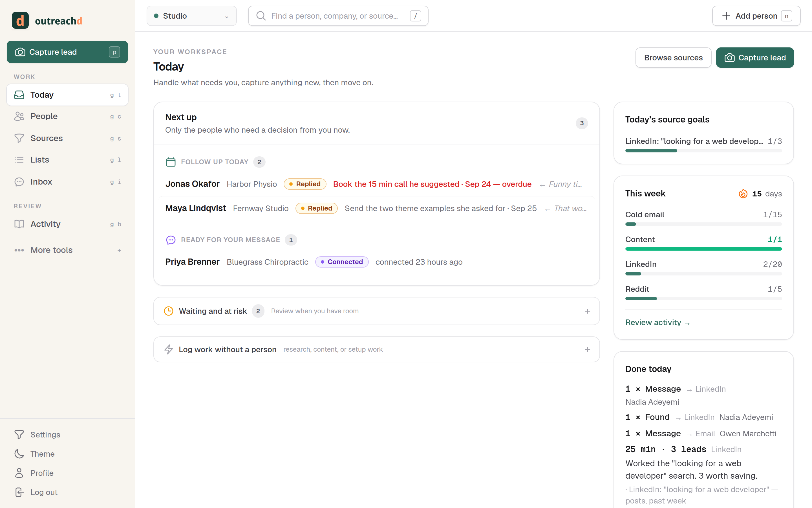Viewport: 812px width, 508px height.
Task: Open Profile in the sidebar footer
Action: [67, 473]
